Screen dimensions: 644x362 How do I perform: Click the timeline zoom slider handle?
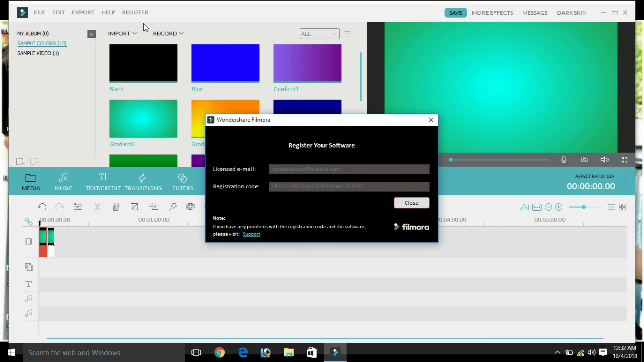[x=584, y=207]
